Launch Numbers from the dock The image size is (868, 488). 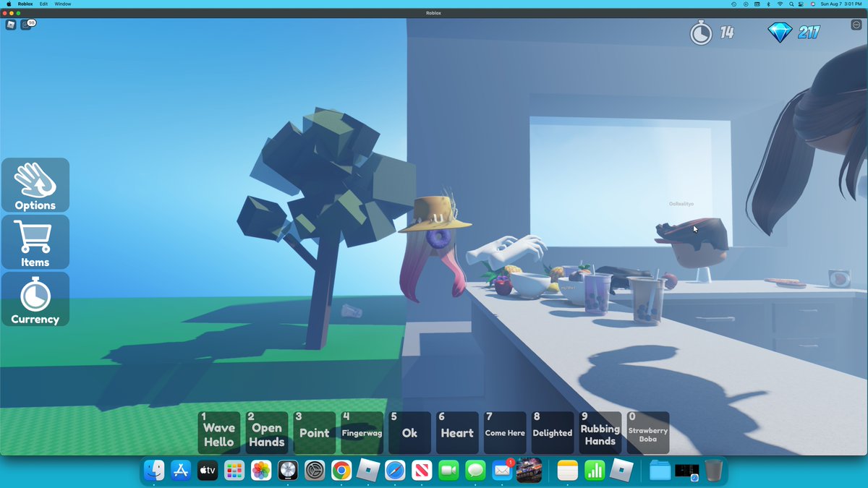[595, 471]
